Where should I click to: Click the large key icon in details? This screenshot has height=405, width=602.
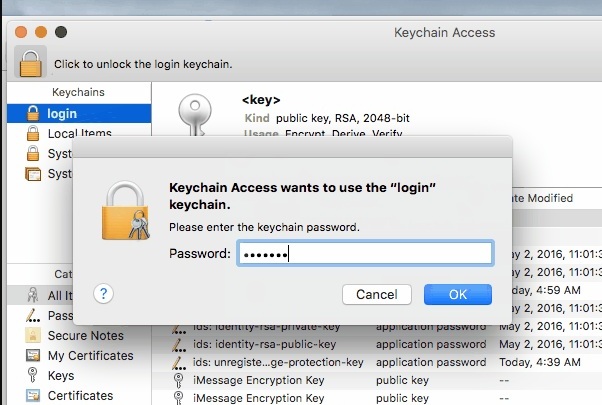(x=195, y=115)
